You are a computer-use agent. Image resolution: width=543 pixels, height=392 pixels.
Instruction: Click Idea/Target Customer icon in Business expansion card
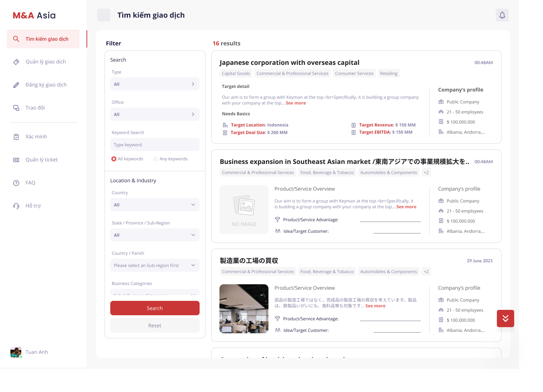pos(277,231)
